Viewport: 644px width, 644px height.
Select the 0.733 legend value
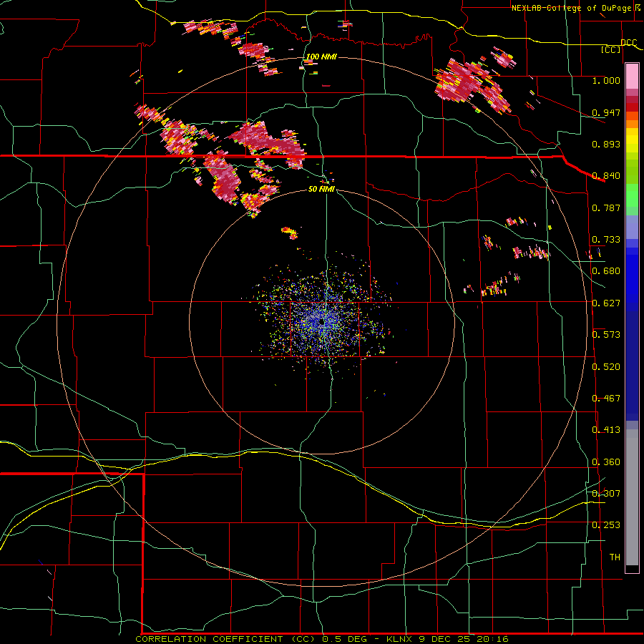pos(606,239)
